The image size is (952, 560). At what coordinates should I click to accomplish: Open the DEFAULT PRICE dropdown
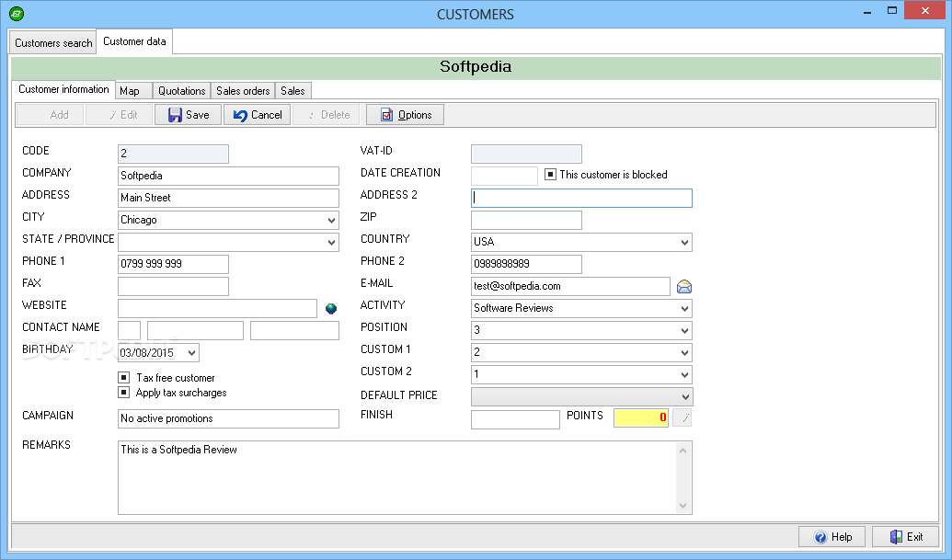click(685, 397)
